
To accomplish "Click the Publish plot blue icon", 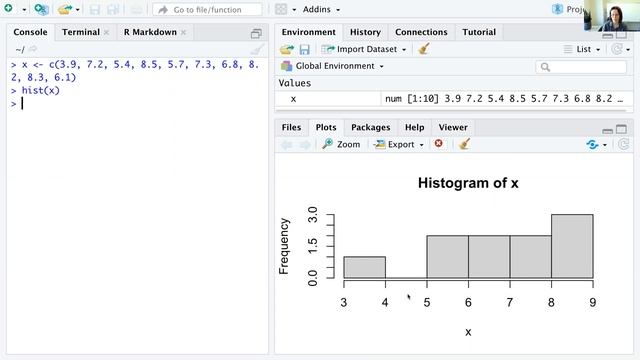I will (592, 144).
